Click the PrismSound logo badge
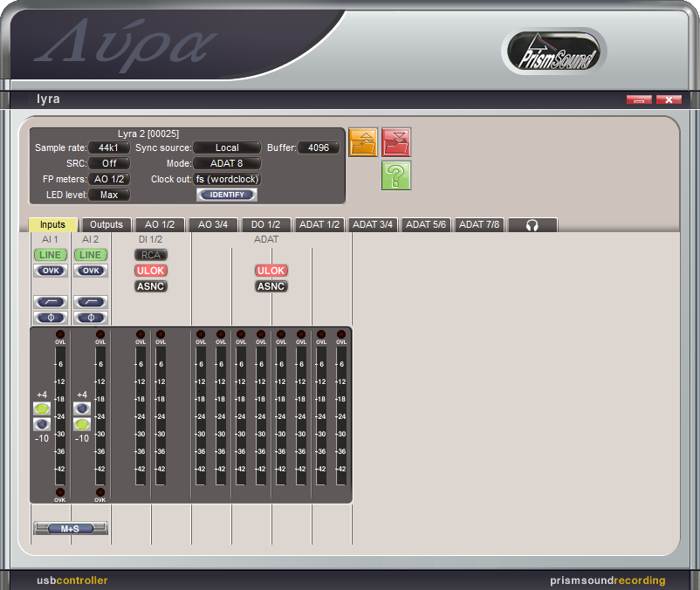This screenshot has width=700, height=590. click(x=555, y=51)
